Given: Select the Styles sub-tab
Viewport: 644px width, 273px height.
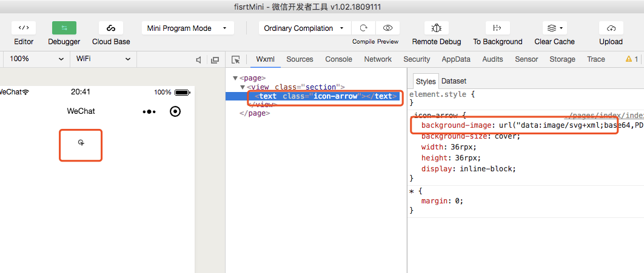Looking at the screenshot, I should coord(426,81).
